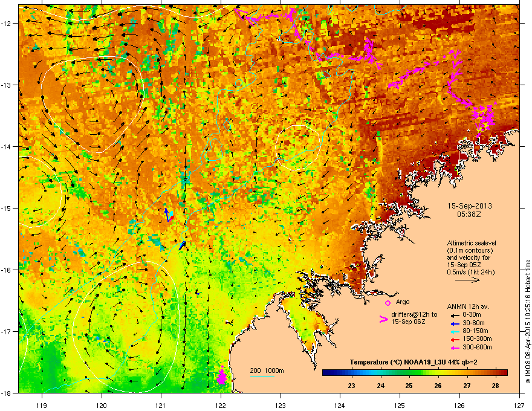Click the '150-300m' depth label
Viewport: 532px width, 411px height.
pos(477,339)
